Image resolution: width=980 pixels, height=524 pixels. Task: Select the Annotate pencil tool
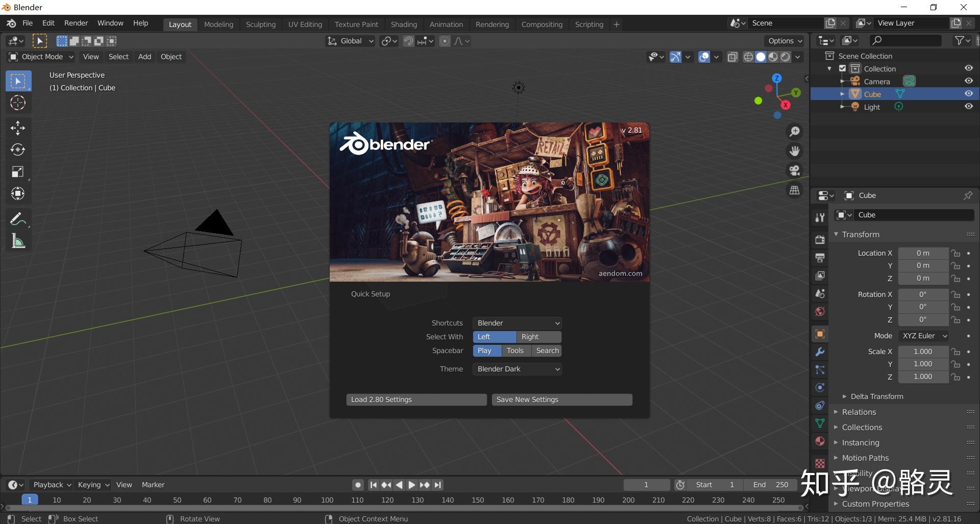point(18,219)
